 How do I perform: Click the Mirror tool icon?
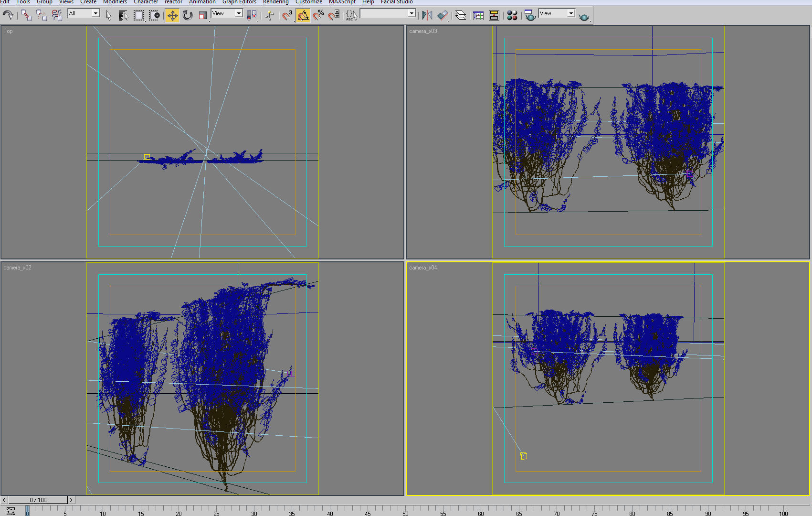point(427,15)
